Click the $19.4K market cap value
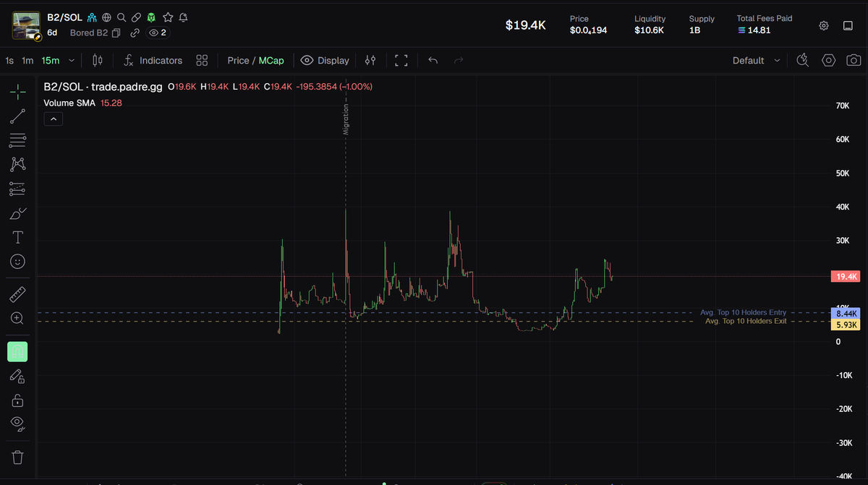The image size is (868, 485). pyautogui.click(x=526, y=26)
